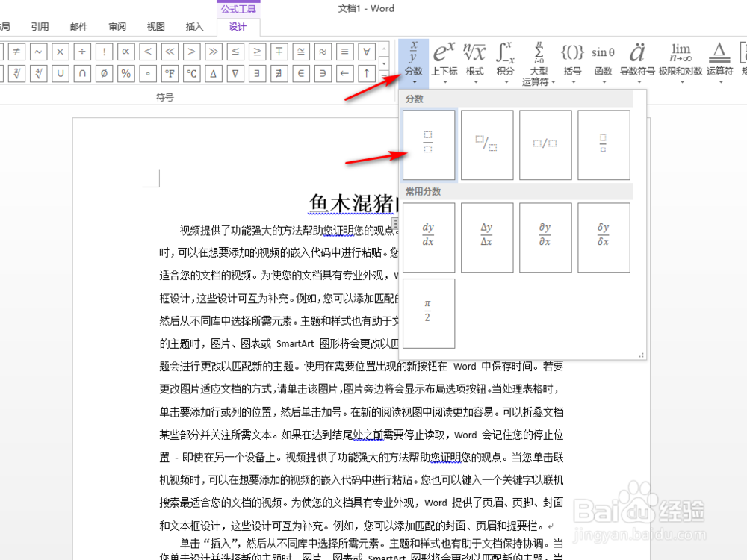Image resolution: width=747 pixels, height=560 pixels.
Task: Open the 根式 radical dropdown
Action: pyautogui.click(x=475, y=63)
